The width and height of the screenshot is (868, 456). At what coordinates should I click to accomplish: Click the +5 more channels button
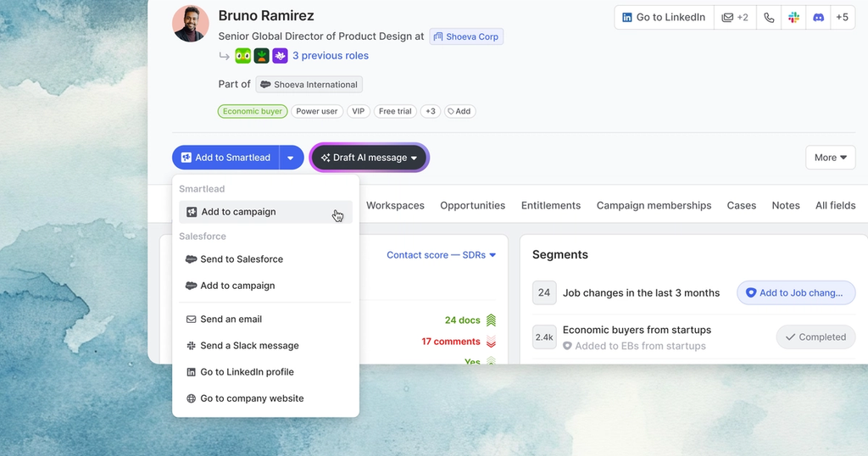(842, 18)
